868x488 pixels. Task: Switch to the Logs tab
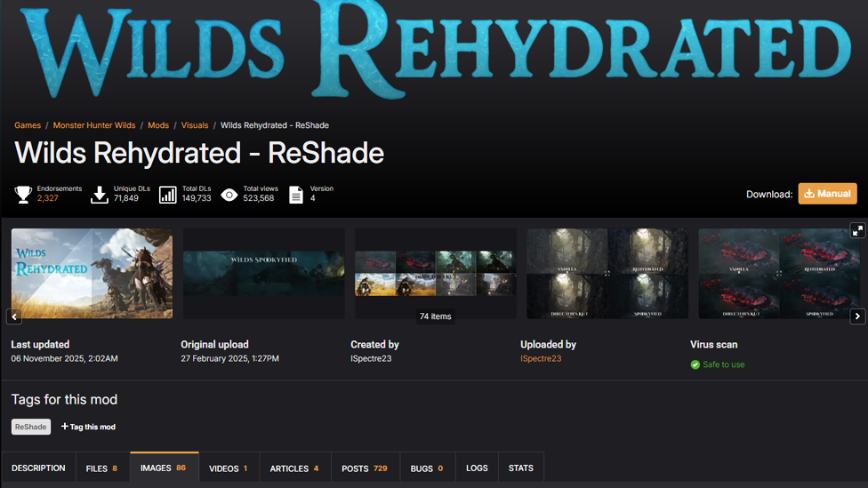click(477, 468)
